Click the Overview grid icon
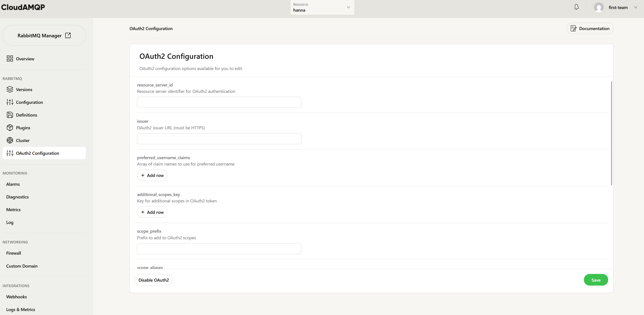This screenshot has width=644, height=315. coord(10,58)
